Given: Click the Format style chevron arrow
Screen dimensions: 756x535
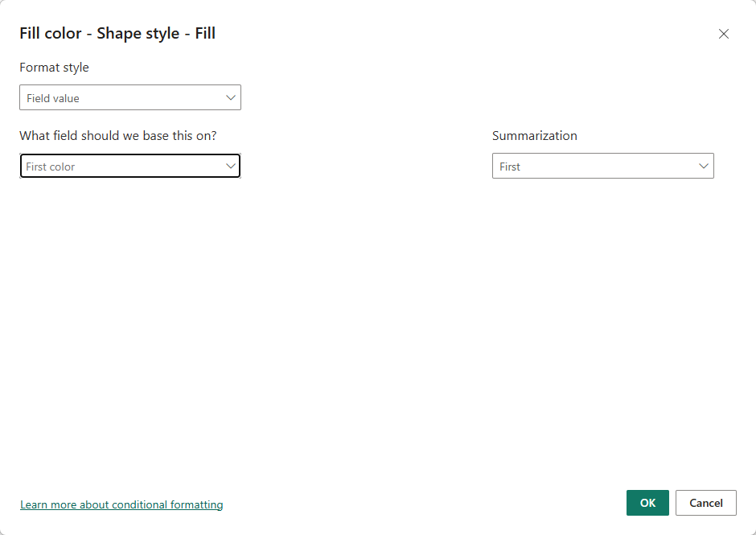Looking at the screenshot, I should pos(231,98).
